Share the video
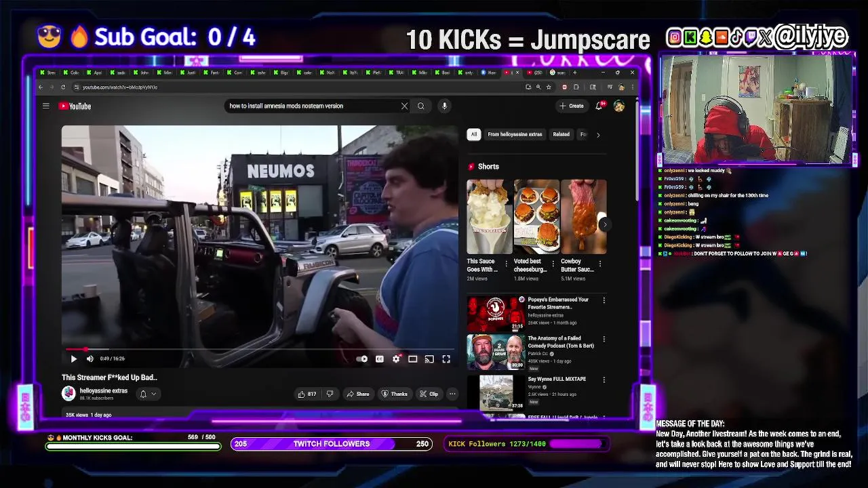This screenshot has height=488, width=868. click(357, 394)
